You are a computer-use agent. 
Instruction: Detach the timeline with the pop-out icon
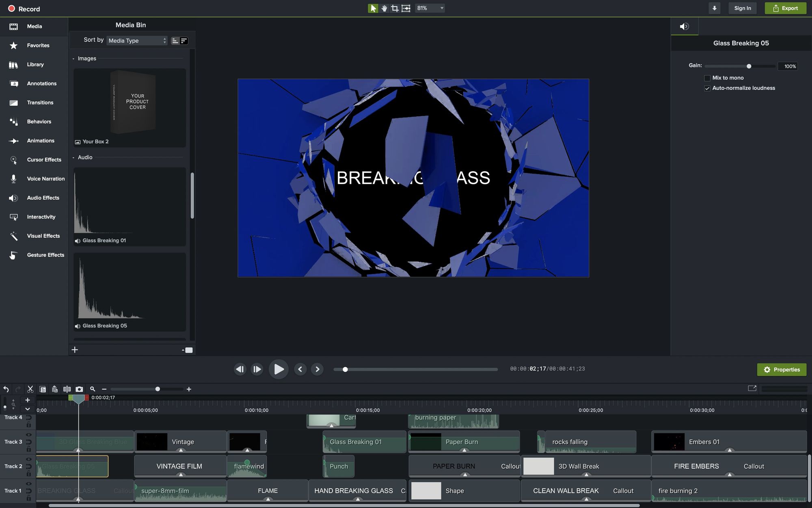[752, 388]
